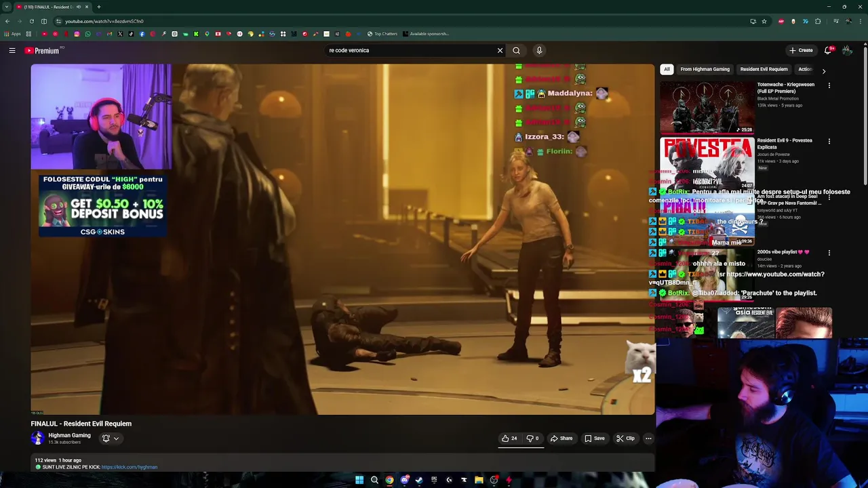Click the page vertical scrollbar
Viewport: 868px width, 488px height.
click(x=865, y=115)
